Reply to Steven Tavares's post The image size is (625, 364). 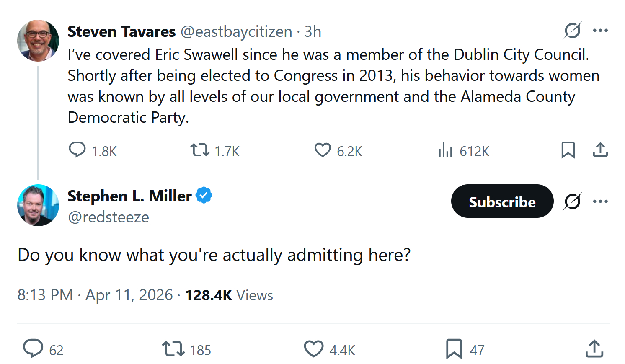click(77, 150)
